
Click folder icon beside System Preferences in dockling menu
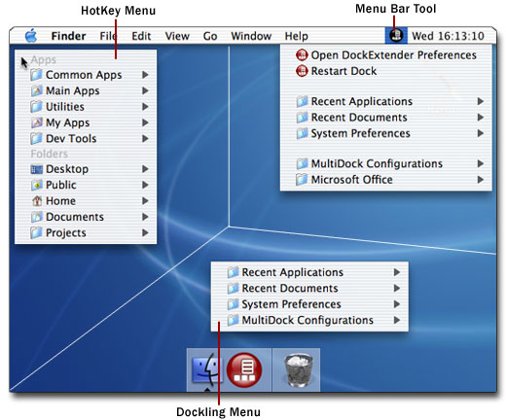click(233, 304)
